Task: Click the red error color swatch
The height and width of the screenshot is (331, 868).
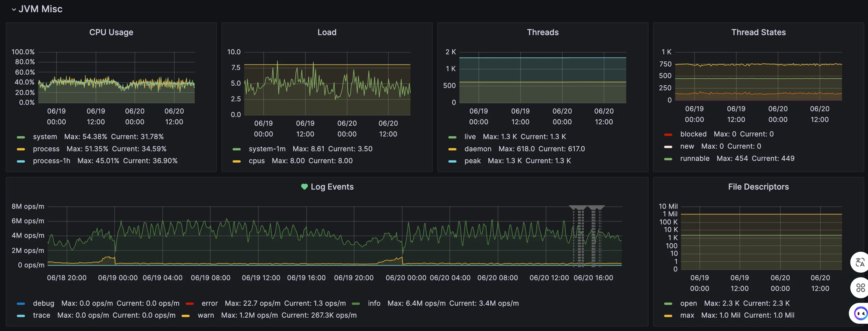Action: [189, 304]
